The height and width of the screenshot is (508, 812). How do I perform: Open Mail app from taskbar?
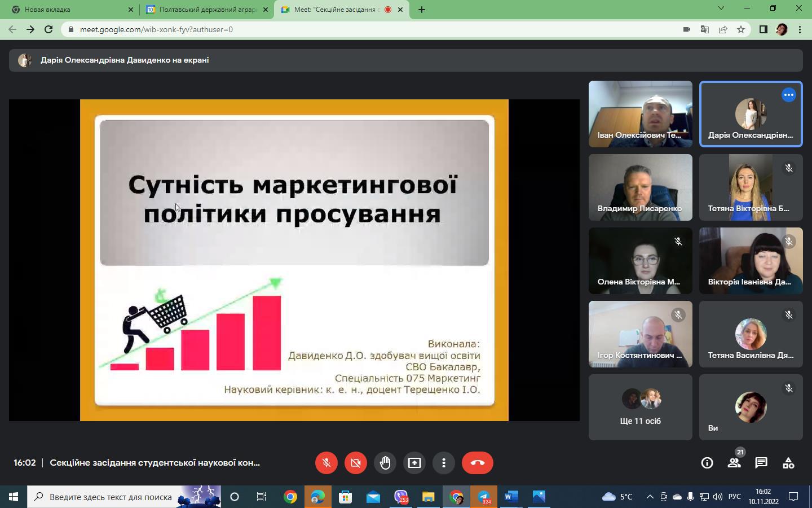tap(373, 497)
